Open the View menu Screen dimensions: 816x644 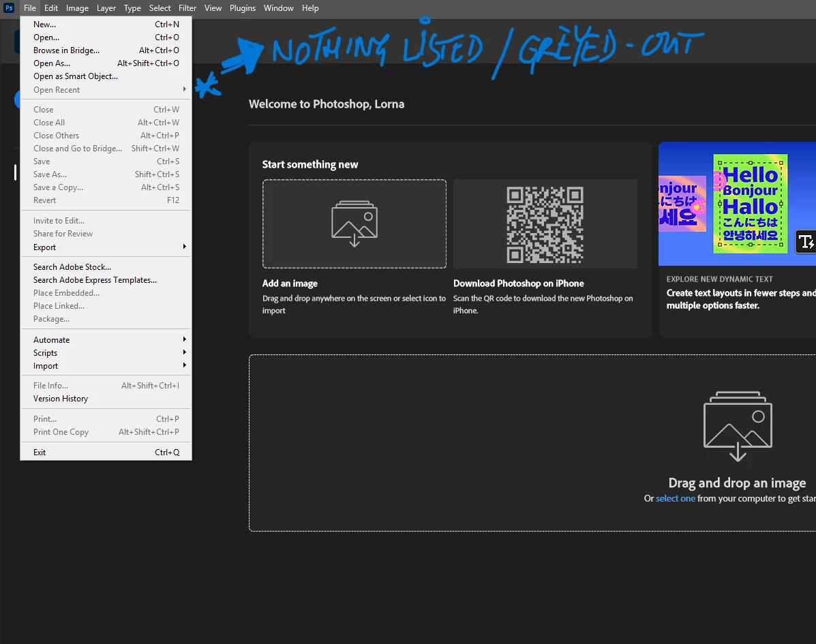pos(213,7)
